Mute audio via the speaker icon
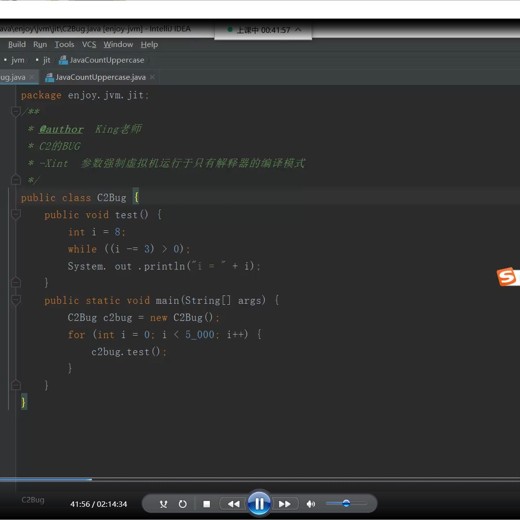The width and height of the screenshot is (520, 520). tap(311, 504)
